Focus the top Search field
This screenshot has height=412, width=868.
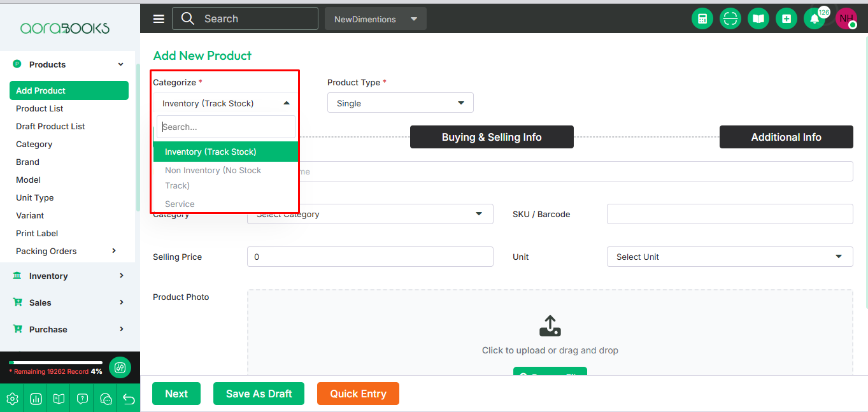click(245, 18)
